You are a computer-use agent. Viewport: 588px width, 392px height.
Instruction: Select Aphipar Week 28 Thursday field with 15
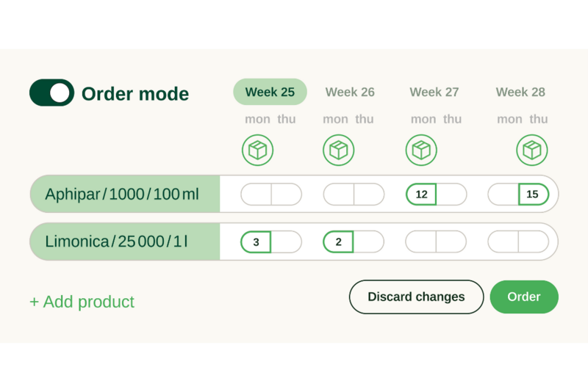point(533,195)
